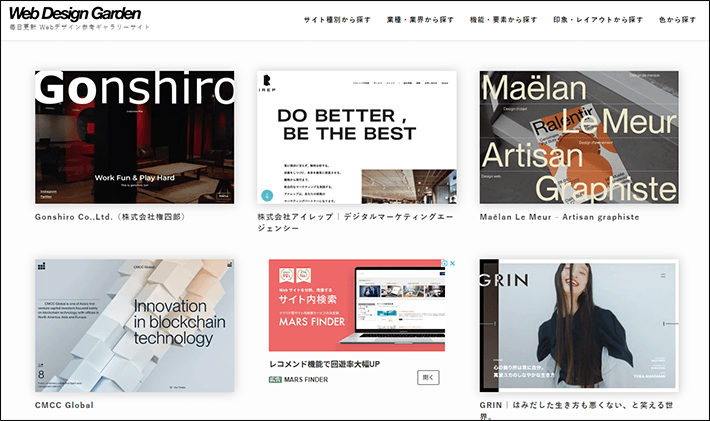Open the 色から探す menu

coord(677,20)
